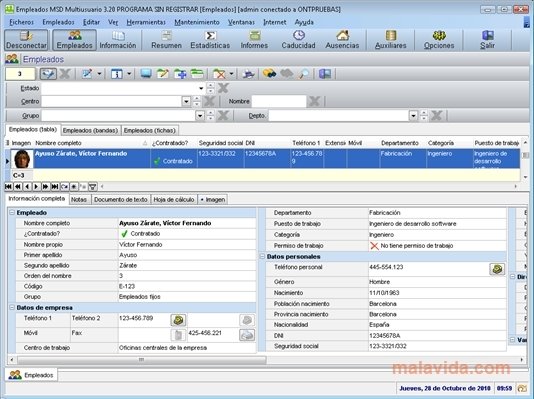
Task: Open the Herramientas menu
Action: pos(146,22)
